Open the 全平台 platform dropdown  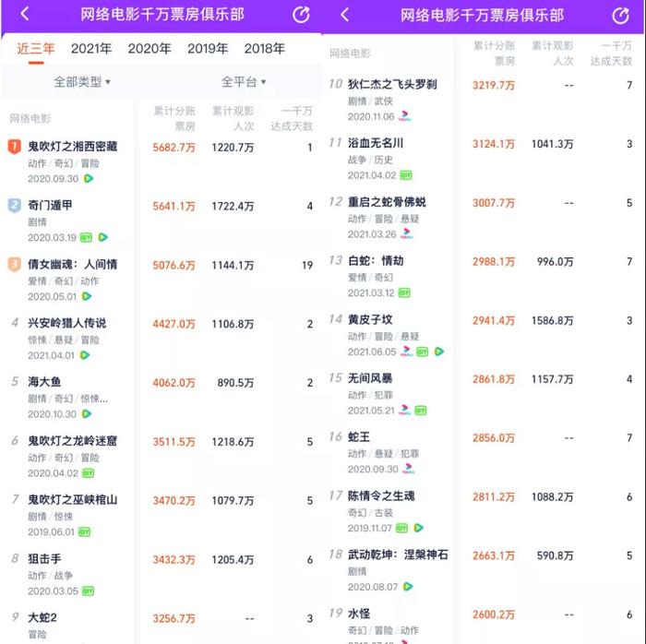[244, 82]
